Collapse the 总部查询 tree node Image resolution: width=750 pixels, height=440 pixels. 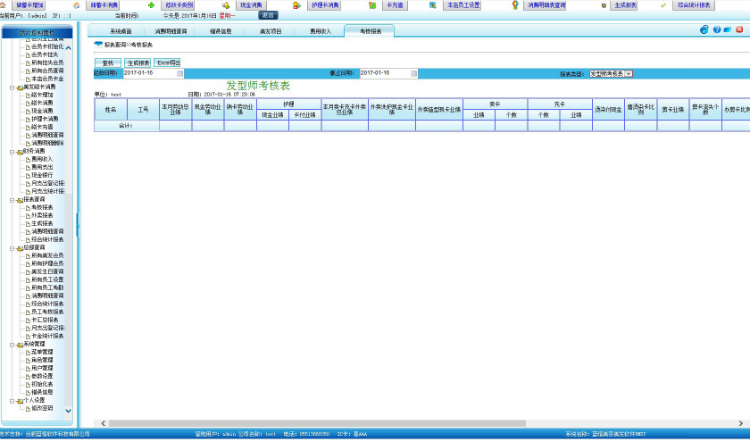(x=12, y=248)
